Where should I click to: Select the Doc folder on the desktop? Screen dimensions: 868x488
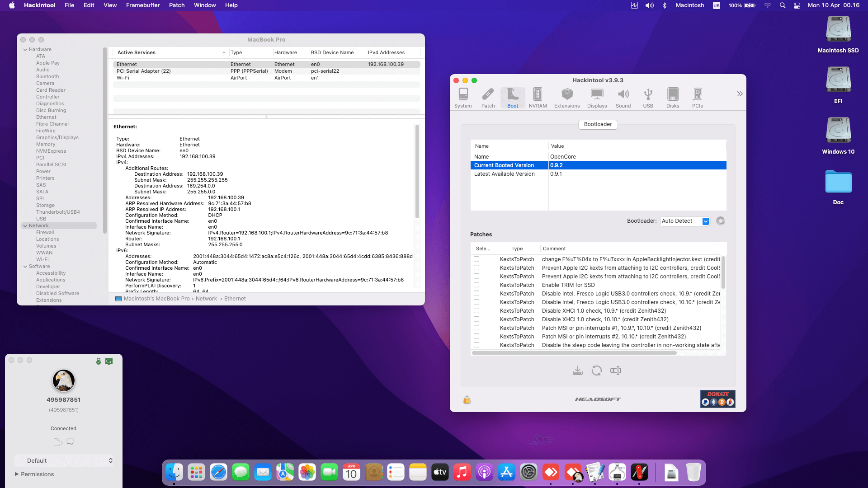point(838,187)
